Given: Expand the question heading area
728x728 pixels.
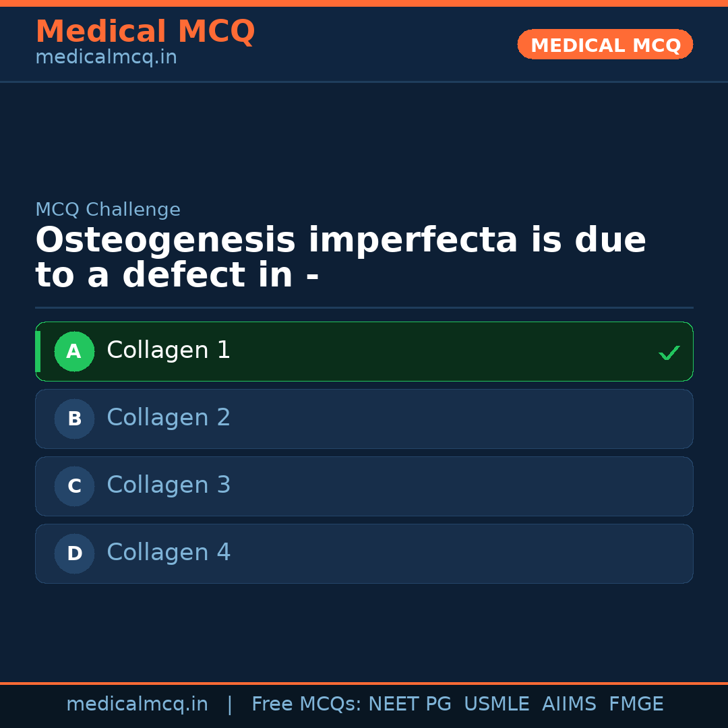Looking at the screenshot, I should 340,256.
